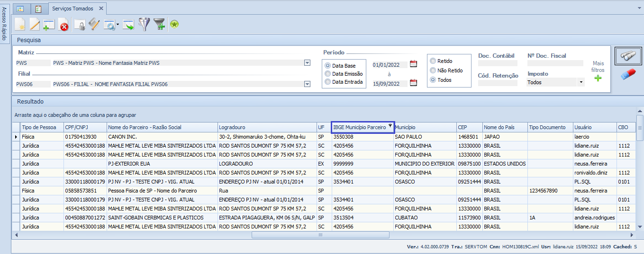The image size is (644, 254).
Task: Click the delete record red X icon
Action: coord(63,25)
